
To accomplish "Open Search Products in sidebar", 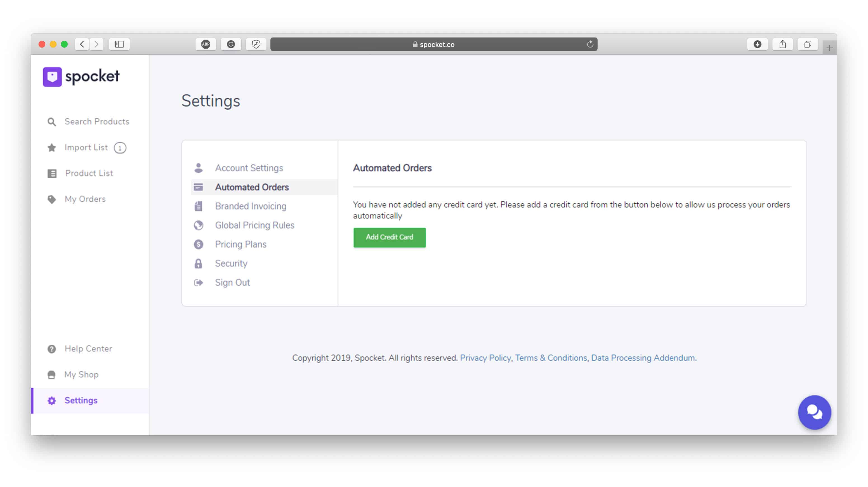I will coord(90,122).
